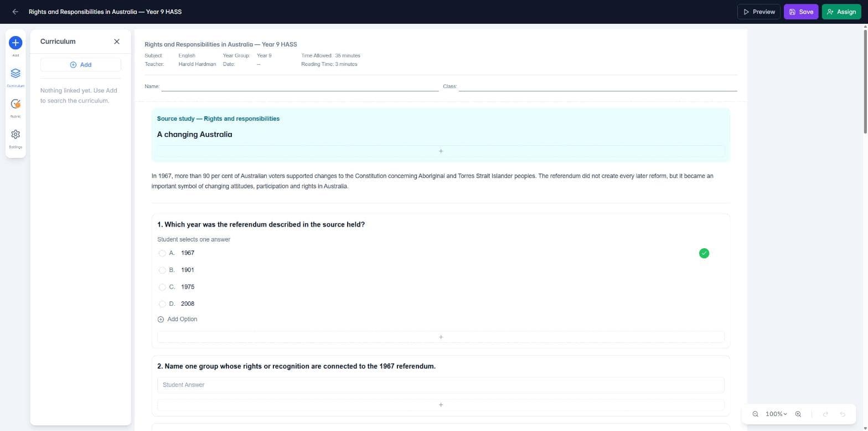The width and height of the screenshot is (868, 431).
Task: Select radio option B. 1901
Action: tap(162, 270)
